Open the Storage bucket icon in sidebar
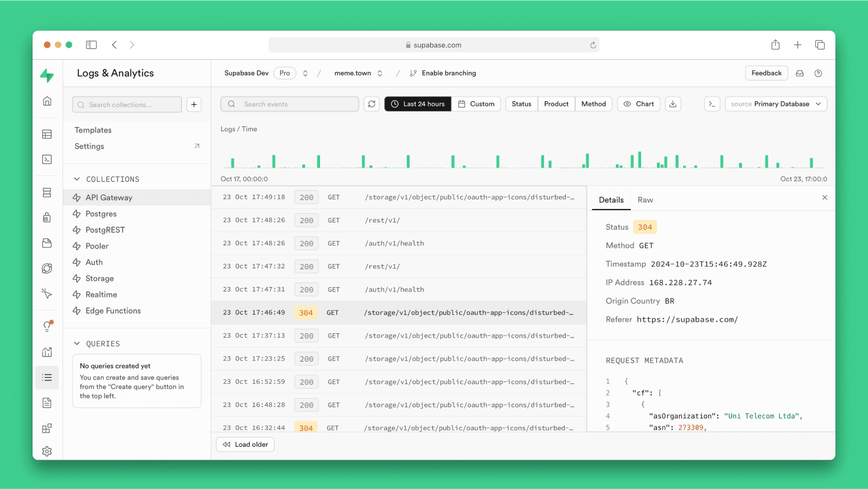Image resolution: width=868 pixels, height=489 pixels. (x=47, y=243)
